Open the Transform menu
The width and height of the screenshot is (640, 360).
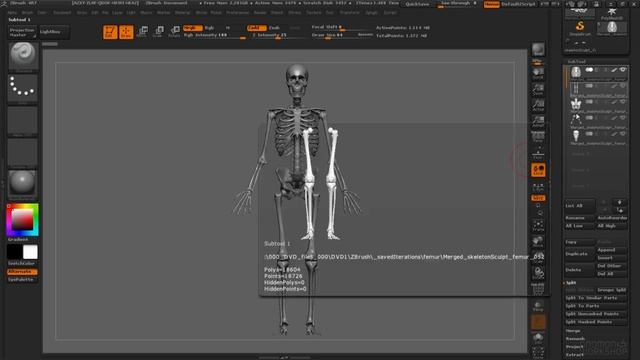point(349,13)
